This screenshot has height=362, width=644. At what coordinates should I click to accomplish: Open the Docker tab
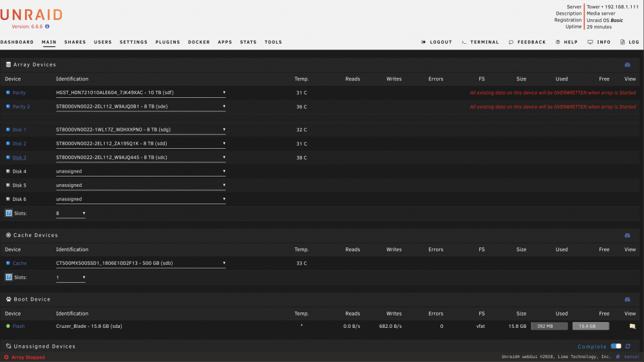coord(199,42)
